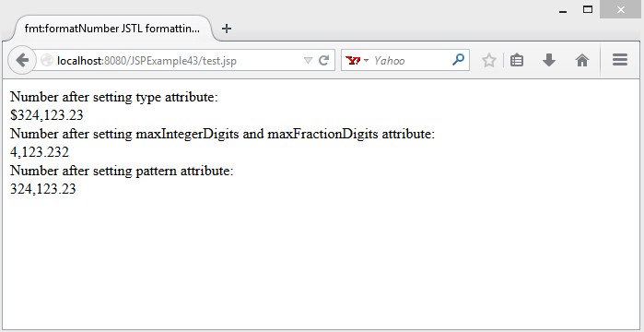This screenshot has height=332, width=644.
Task: Show bookmarks list icon
Action: 517,60
